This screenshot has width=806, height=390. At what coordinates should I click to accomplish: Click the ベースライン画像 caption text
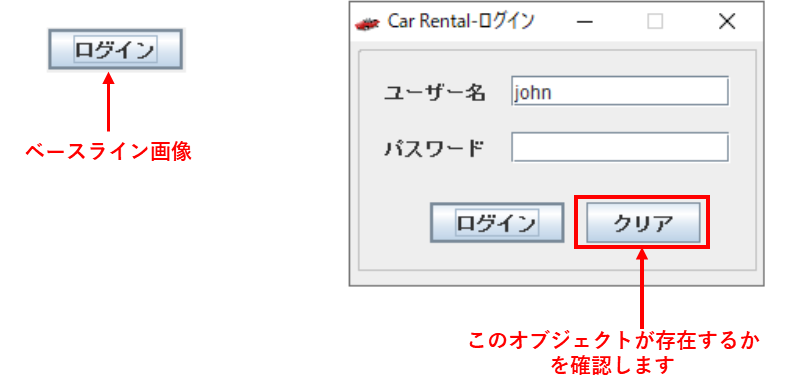108,152
